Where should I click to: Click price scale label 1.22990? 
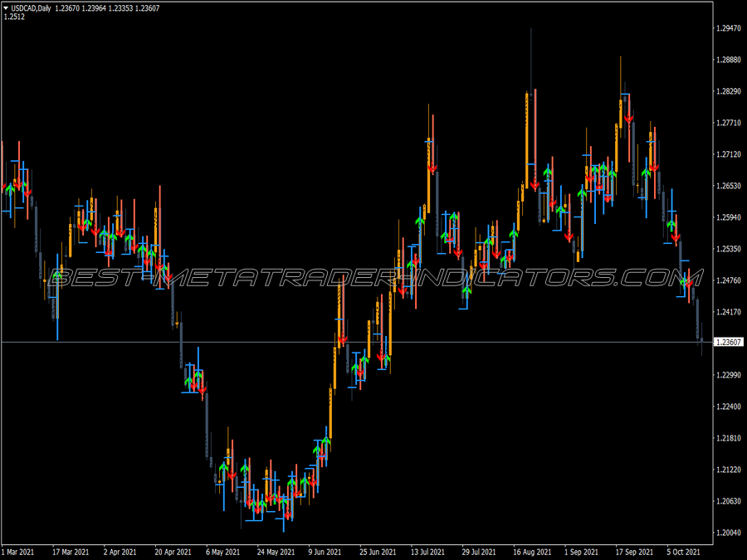[x=729, y=375]
